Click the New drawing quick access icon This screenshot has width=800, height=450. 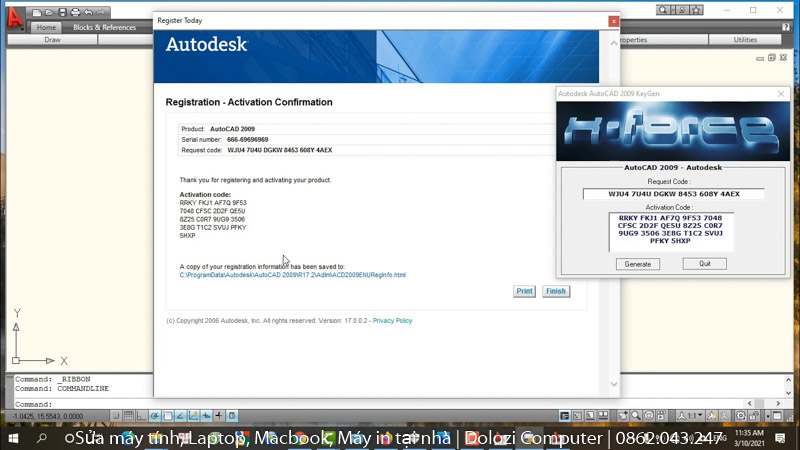coord(37,12)
